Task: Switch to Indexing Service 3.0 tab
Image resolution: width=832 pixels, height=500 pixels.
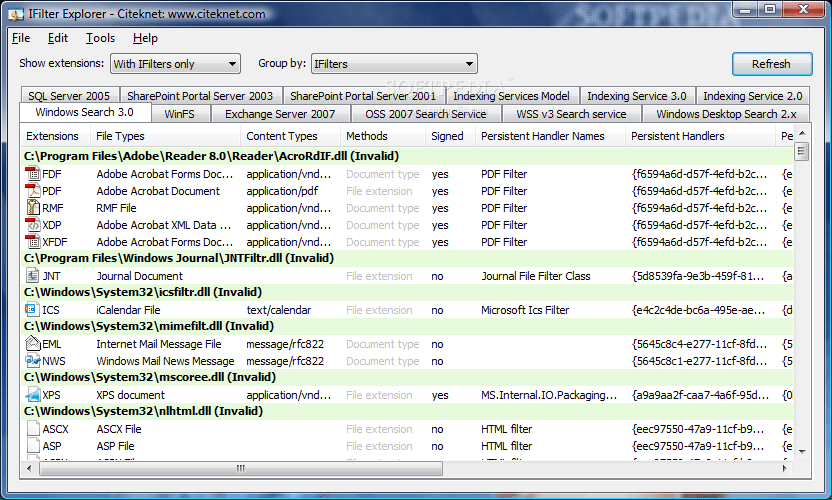Action: (637, 96)
